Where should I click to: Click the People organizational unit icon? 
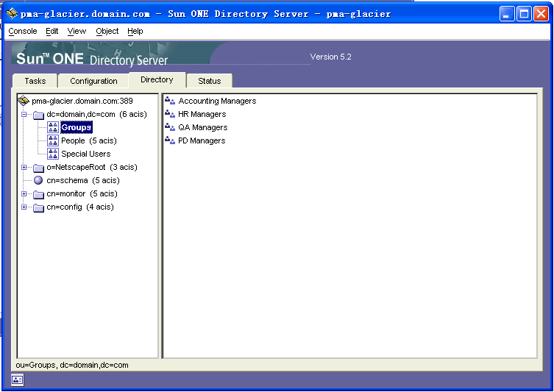click(x=53, y=140)
